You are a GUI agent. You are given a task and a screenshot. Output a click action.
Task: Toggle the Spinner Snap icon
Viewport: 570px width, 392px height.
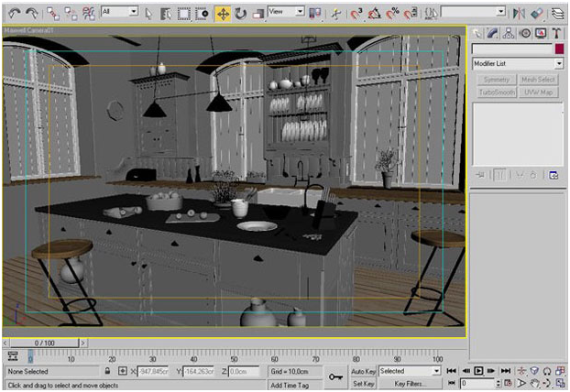click(x=411, y=14)
